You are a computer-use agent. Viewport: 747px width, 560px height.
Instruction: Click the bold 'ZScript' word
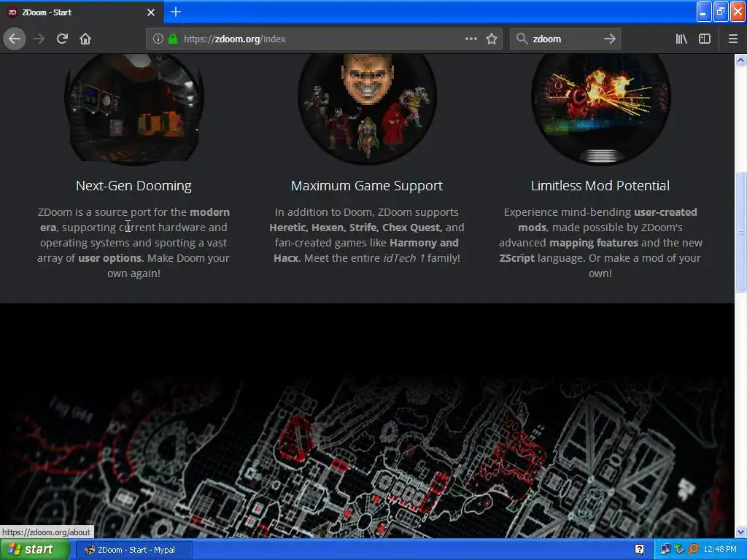click(x=517, y=258)
